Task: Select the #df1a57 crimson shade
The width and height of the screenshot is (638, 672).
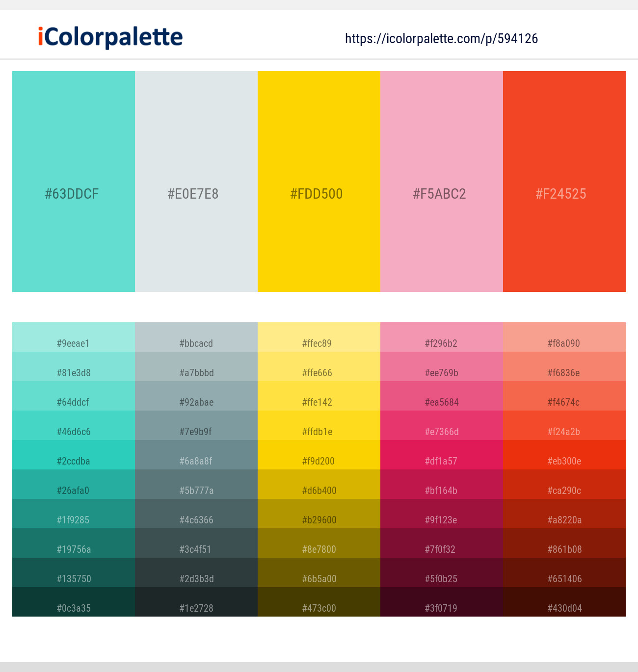Action: click(442, 455)
